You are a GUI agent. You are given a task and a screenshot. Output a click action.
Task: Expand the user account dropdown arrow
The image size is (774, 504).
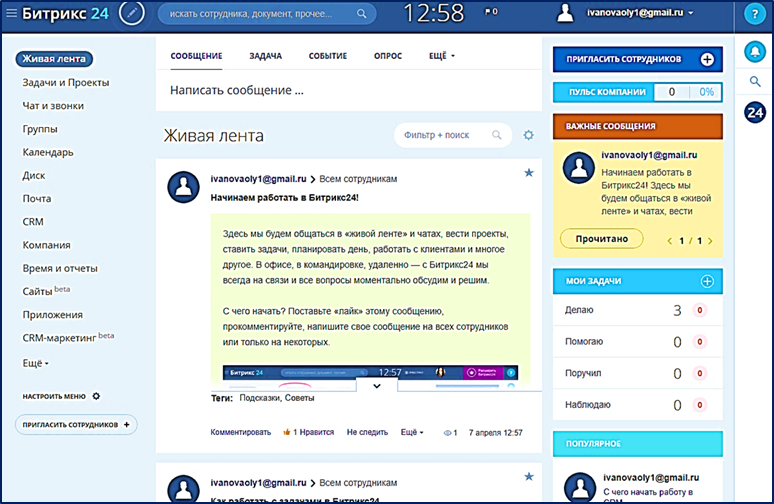(691, 13)
